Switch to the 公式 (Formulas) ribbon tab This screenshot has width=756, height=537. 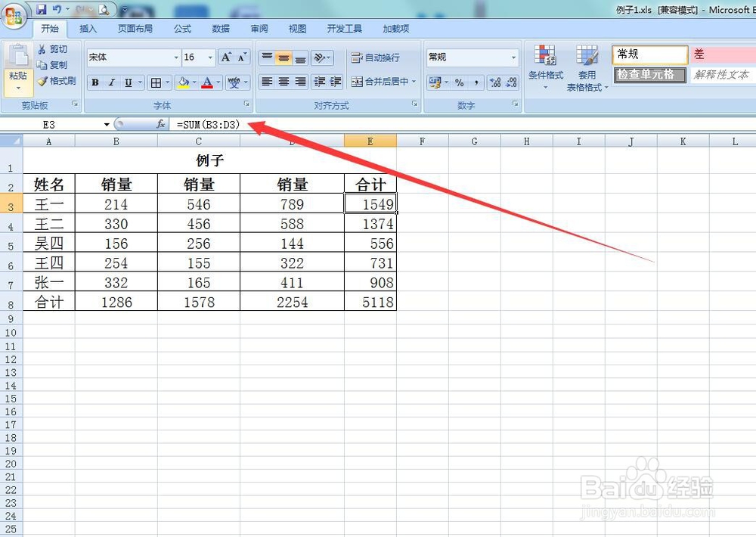click(x=182, y=28)
